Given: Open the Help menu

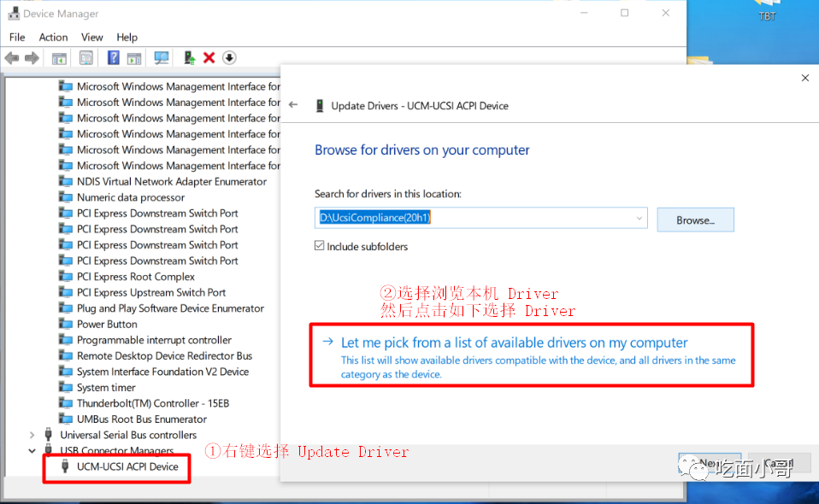Looking at the screenshot, I should click(127, 37).
